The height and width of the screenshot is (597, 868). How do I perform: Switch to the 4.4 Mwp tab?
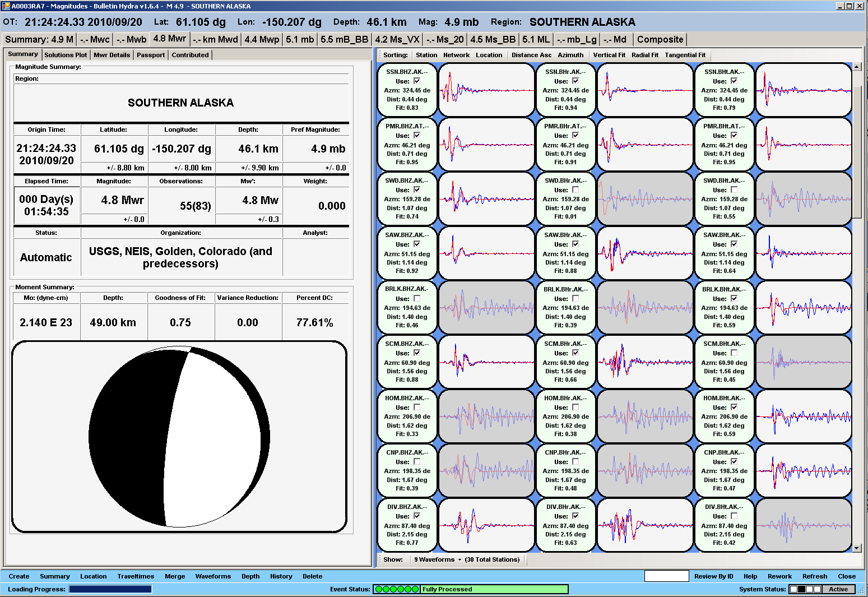pyautogui.click(x=262, y=39)
